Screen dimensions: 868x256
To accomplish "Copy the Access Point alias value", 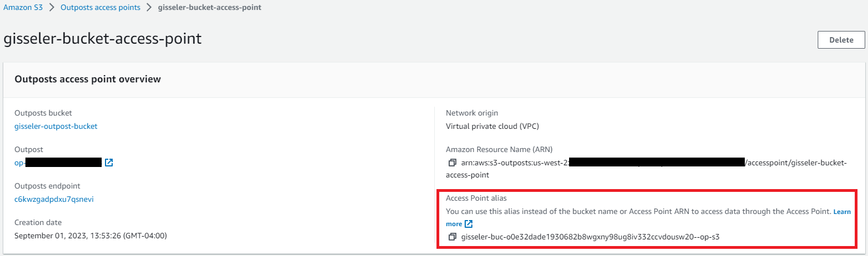I will click(452, 237).
